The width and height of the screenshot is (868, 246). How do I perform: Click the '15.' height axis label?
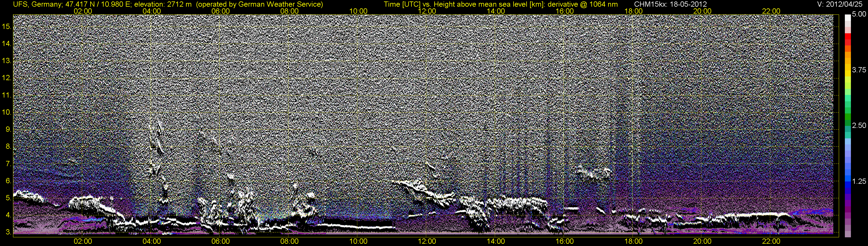pos(7,26)
